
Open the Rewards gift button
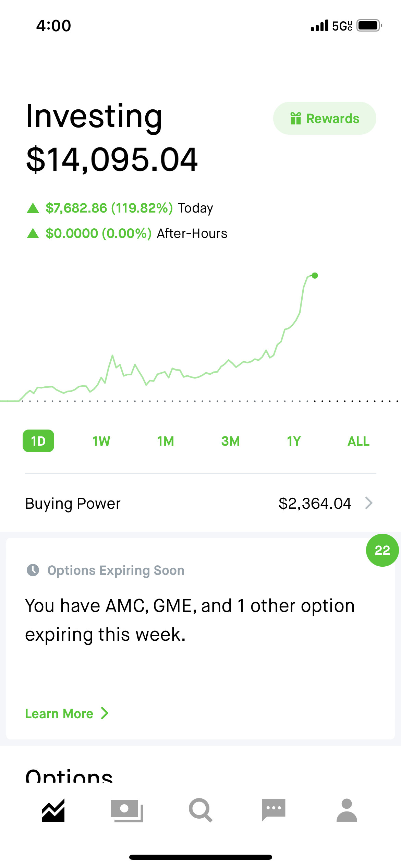(325, 118)
